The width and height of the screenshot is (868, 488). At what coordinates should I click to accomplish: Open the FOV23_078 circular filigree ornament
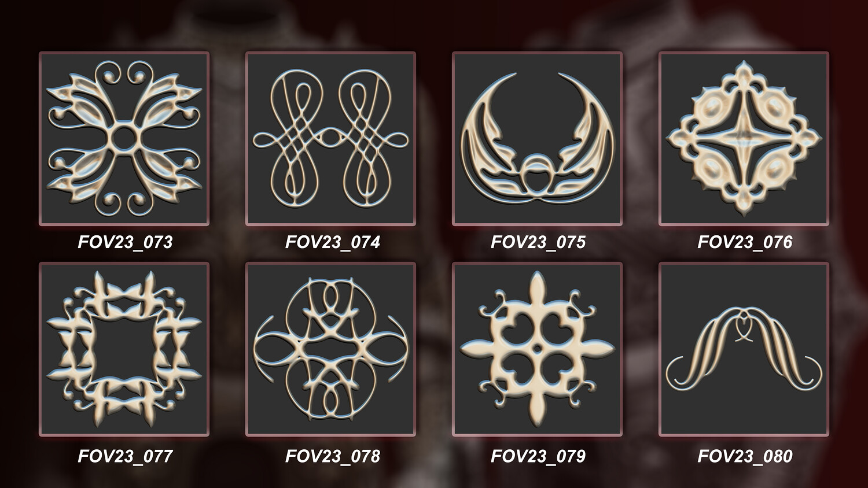[x=330, y=349]
